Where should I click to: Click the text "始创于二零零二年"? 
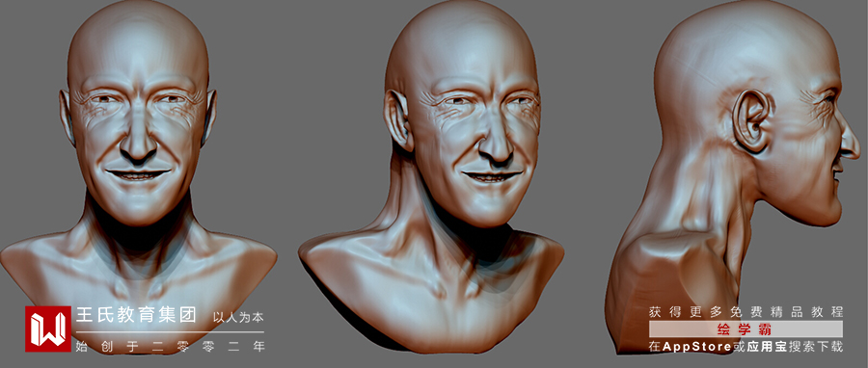tap(171, 347)
